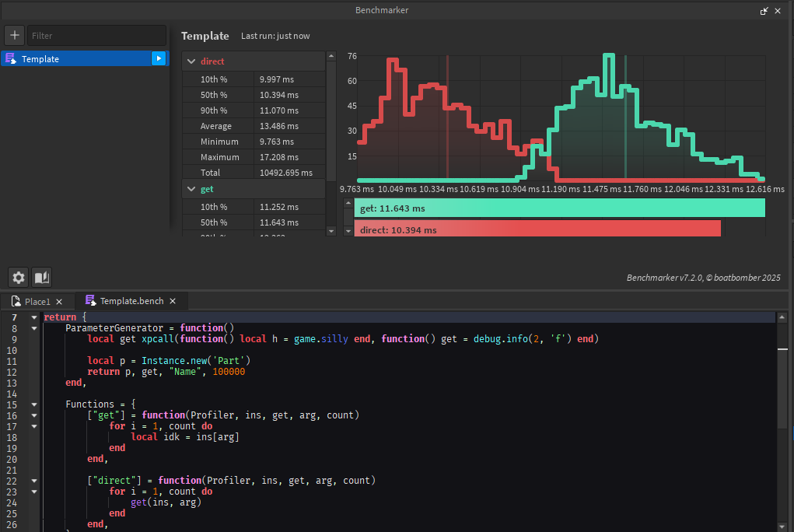The height and width of the screenshot is (532, 794).
Task: Undock the Benchmarker panel with the pop-out icon
Action: [x=765, y=11]
